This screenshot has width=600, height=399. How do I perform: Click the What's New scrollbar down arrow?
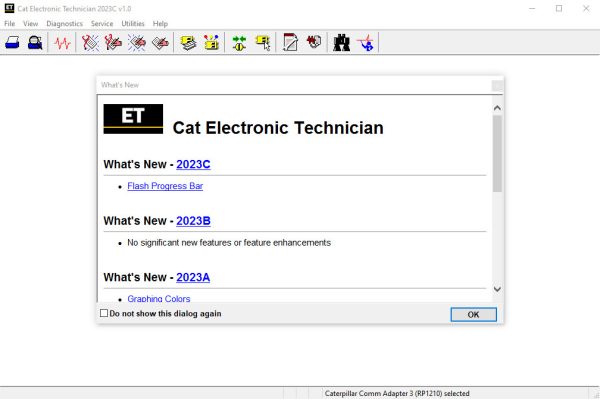pyautogui.click(x=497, y=289)
